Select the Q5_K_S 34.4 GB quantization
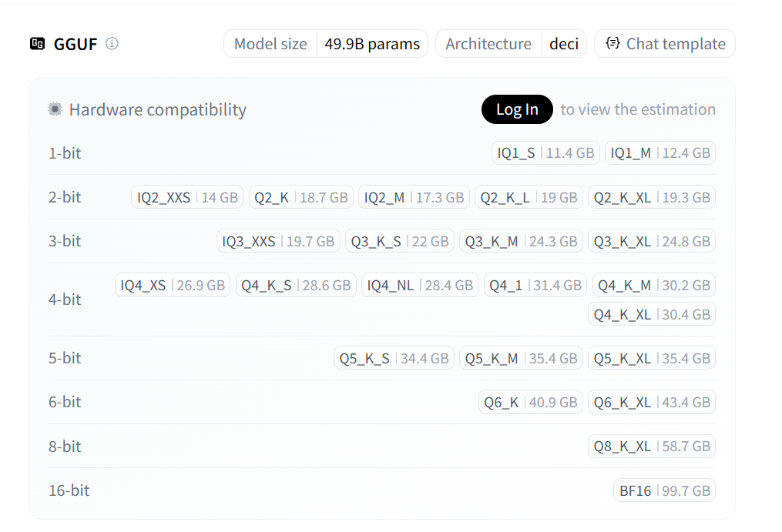Image resolution: width=782 pixels, height=532 pixels. pyautogui.click(x=394, y=358)
